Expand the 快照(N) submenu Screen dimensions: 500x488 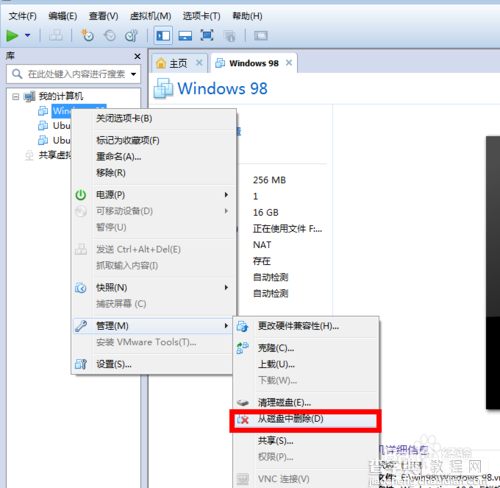pos(153,287)
